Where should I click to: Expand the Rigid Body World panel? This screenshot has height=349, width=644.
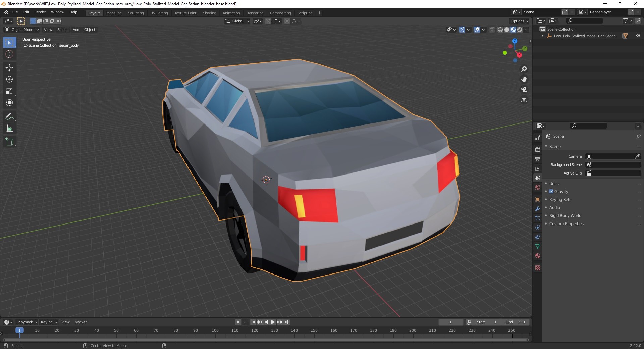[x=565, y=215]
